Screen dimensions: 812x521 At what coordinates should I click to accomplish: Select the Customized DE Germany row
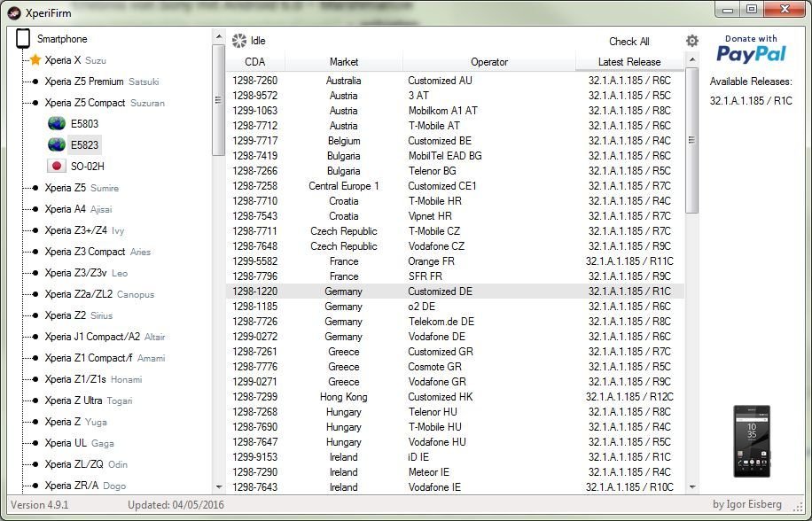pos(455,292)
